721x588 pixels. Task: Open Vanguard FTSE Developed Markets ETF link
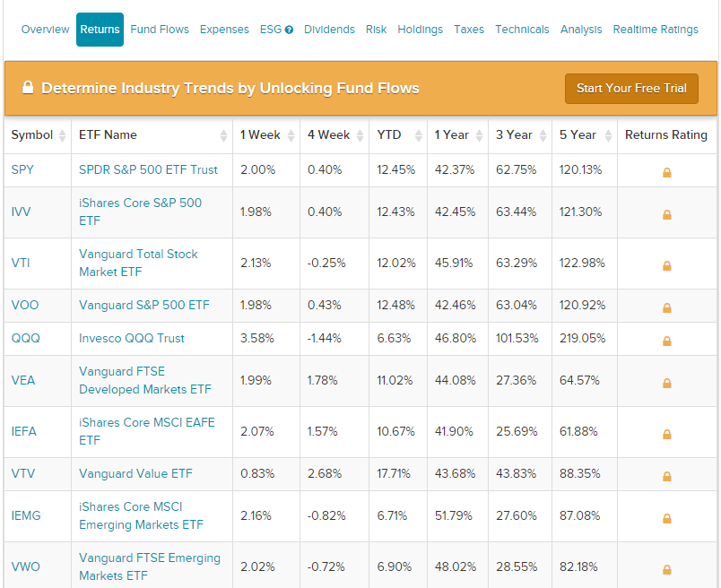coord(145,380)
